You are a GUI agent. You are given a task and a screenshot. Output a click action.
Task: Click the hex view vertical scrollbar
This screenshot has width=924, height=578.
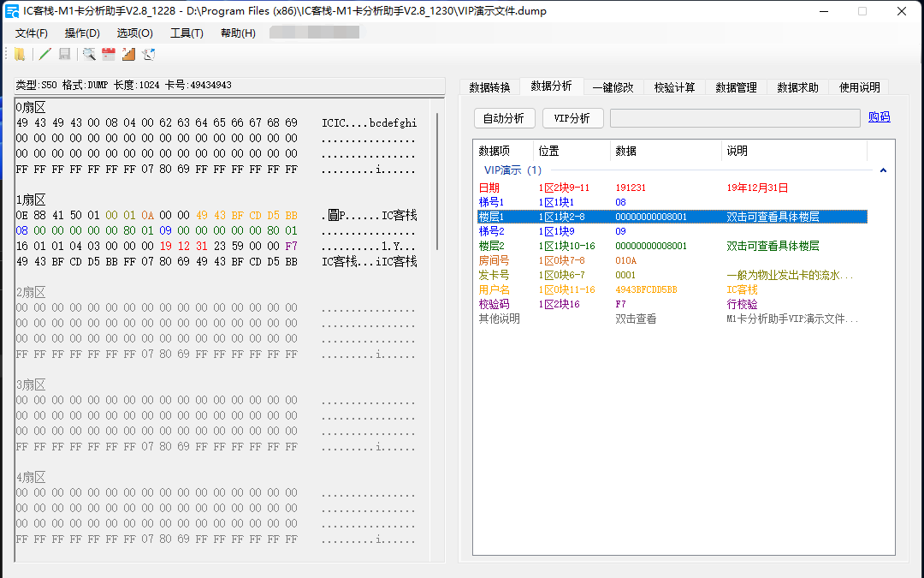[x=437, y=182]
